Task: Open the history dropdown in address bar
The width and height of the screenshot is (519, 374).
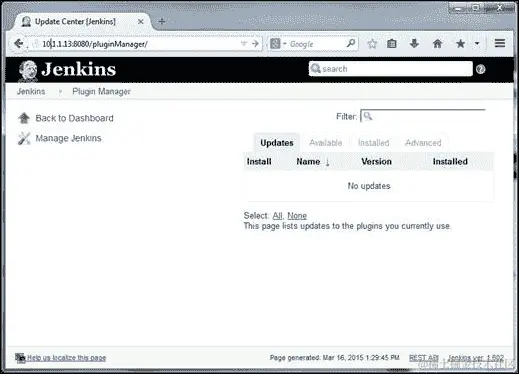Action: coord(244,43)
